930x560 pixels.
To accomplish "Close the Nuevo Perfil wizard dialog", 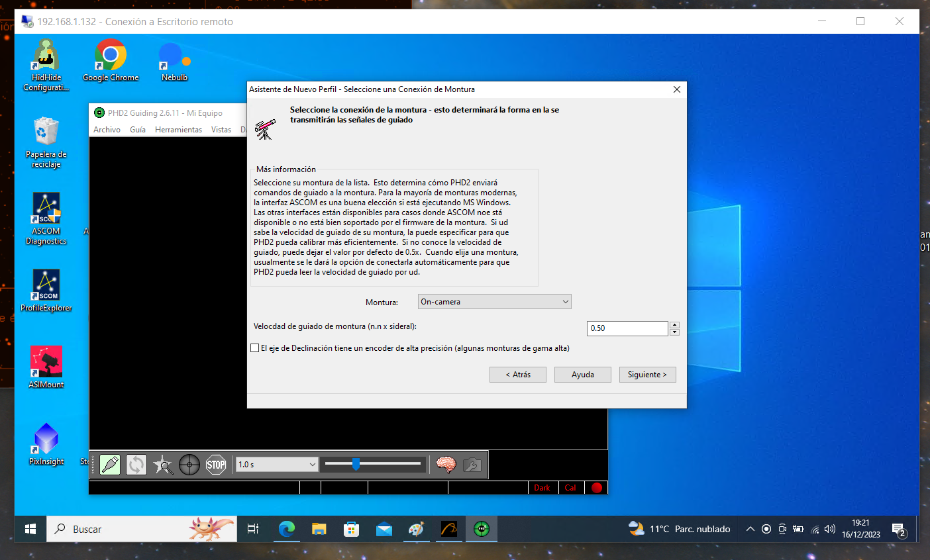I will point(676,89).
